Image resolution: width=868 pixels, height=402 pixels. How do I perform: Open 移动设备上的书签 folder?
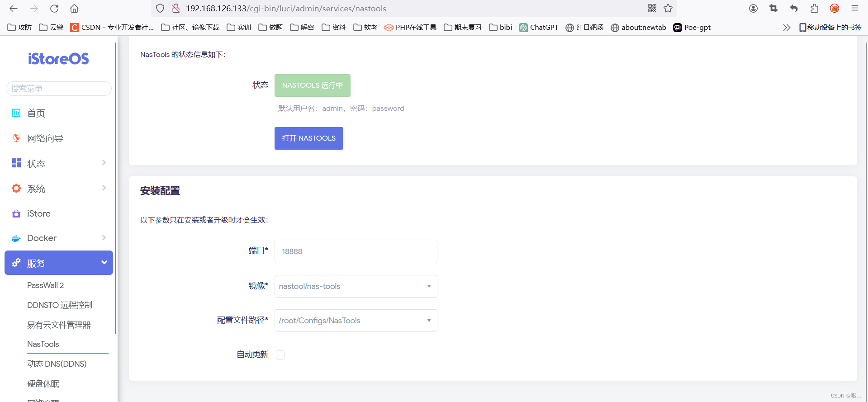click(830, 28)
